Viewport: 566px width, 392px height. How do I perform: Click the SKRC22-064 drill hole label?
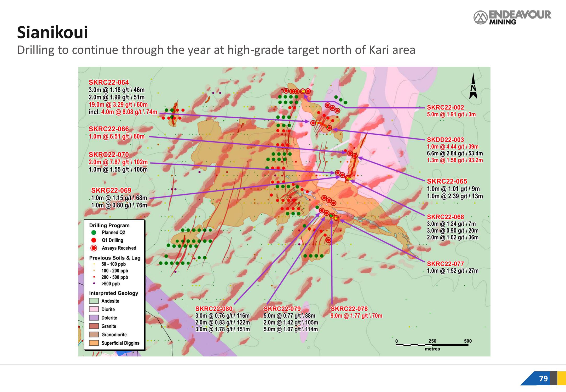pos(109,82)
